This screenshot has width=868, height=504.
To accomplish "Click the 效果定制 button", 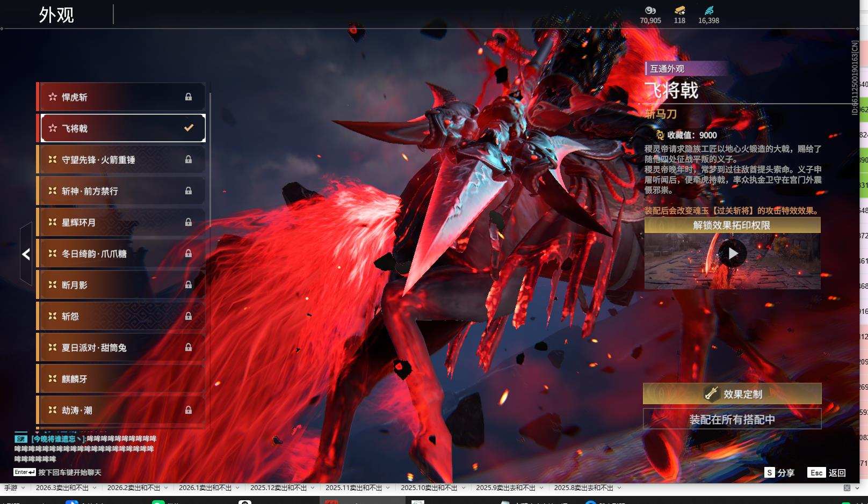I will coord(732,394).
